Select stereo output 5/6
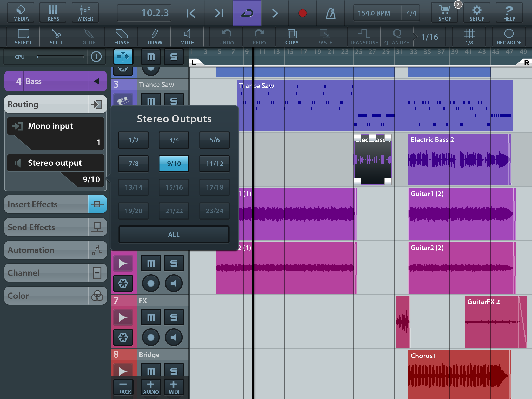532x399 pixels. tap(215, 140)
